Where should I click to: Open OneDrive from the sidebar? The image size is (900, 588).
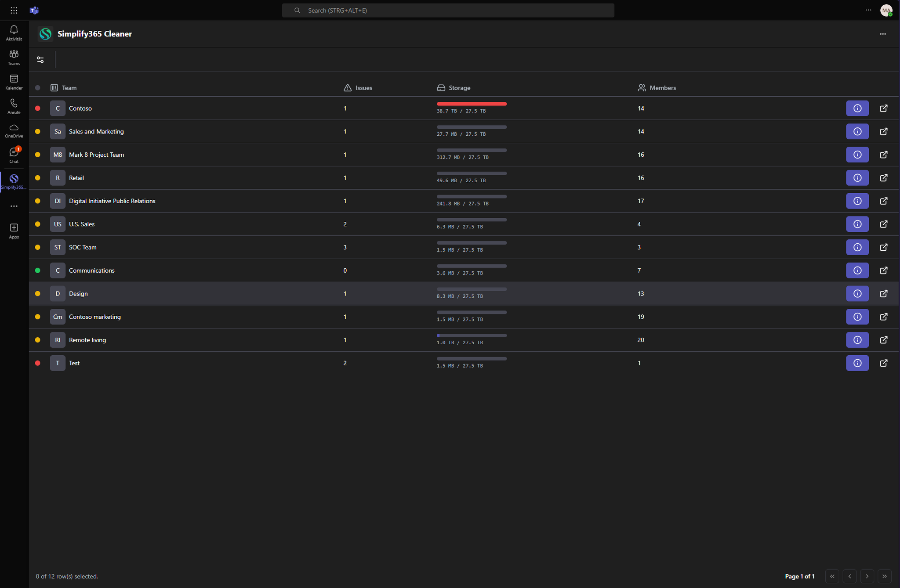tap(14, 131)
